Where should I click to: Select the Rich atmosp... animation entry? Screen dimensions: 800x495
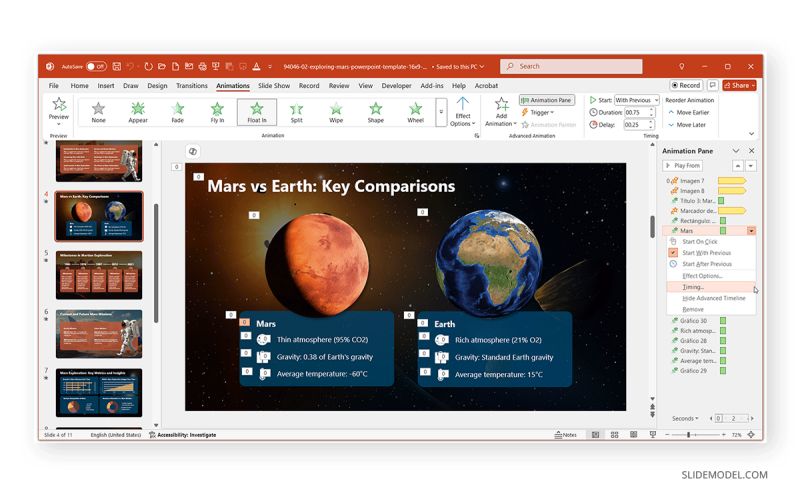tap(698, 331)
